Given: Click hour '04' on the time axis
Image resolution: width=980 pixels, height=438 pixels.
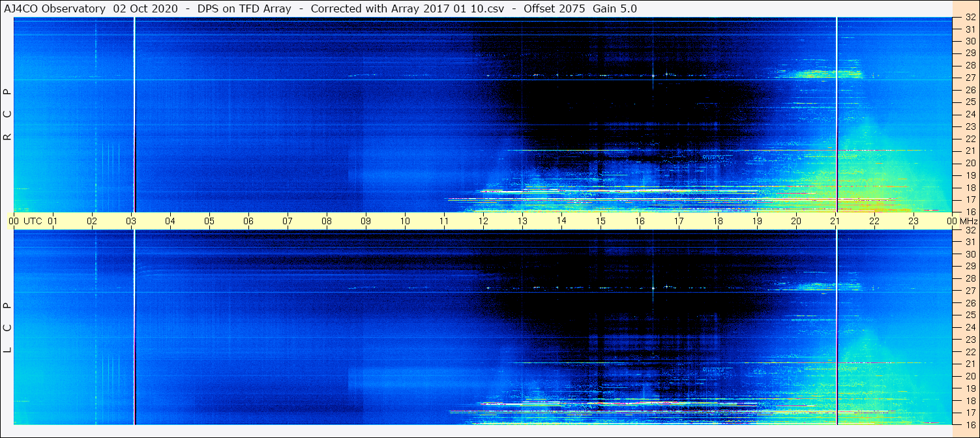Looking at the screenshot, I should click(x=170, y=221).
